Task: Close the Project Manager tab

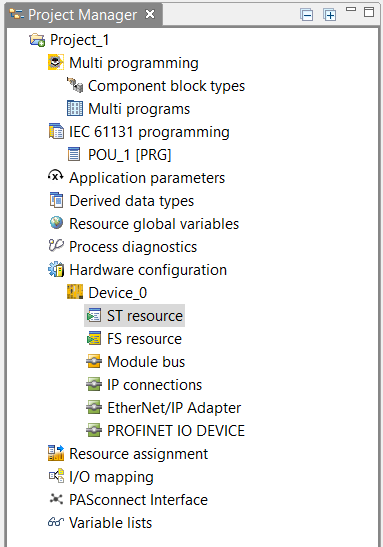Action: click(x=150, y=14)
